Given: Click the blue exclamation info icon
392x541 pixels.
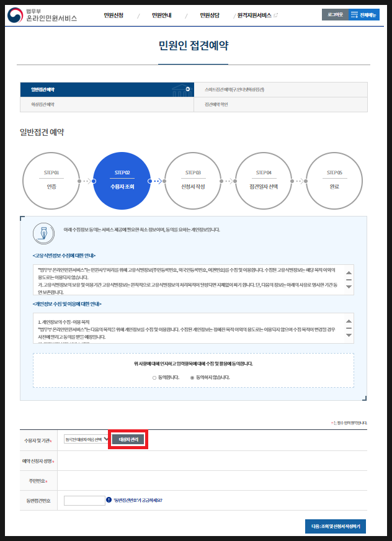Looking at the screenshot, I should click(x=109, y=499).
